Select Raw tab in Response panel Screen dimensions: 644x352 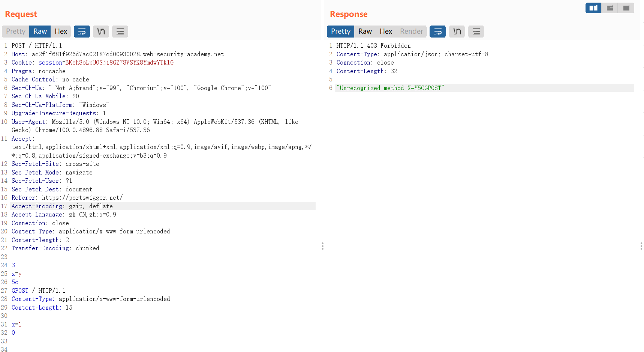[365, 32]
